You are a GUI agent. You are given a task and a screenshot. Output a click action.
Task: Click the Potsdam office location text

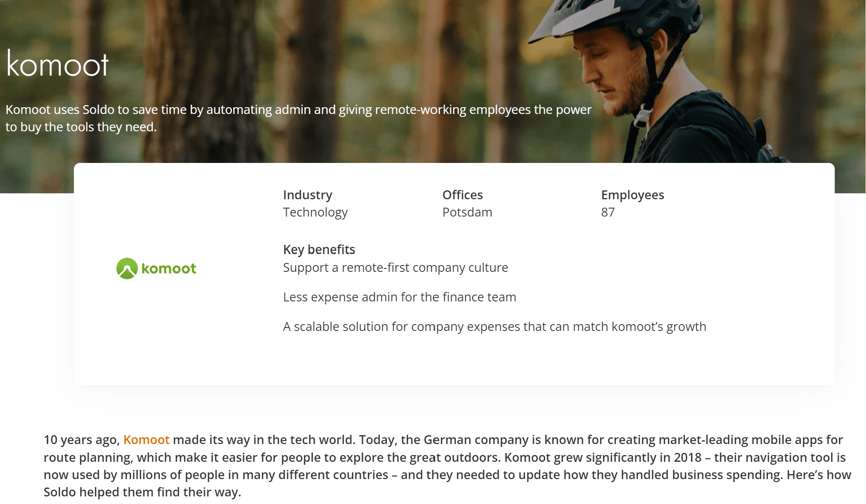pyautogui.click(x=467, y=212)
